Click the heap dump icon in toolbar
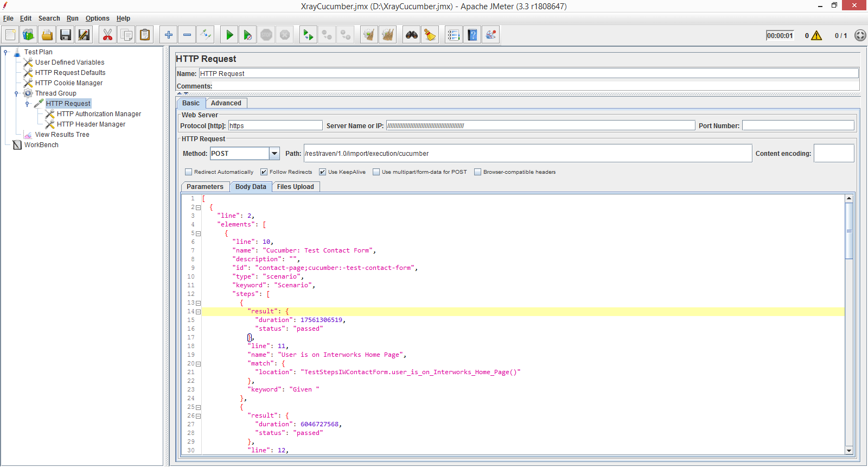Image resolution: width=868 pixels, height=467 pixels. click(x=491, y=35)
